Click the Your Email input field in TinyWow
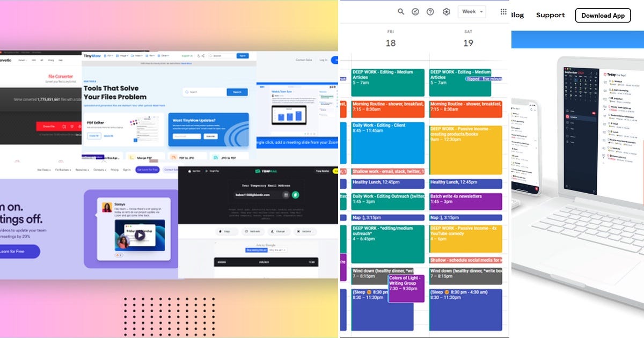The height and width of the screenshot is (338, 644). [x=187, y=136]
